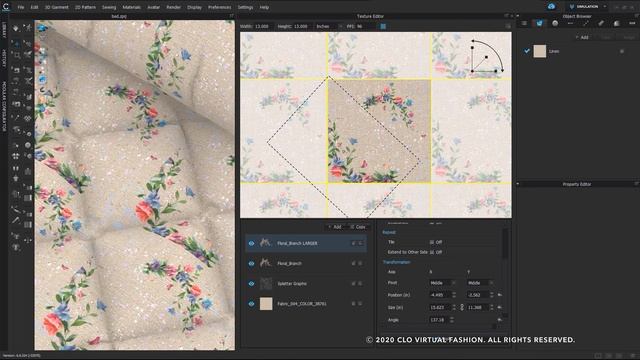Screen dimensions: 640x360
Task: Open the 2D Pattern menu
Action: click(x=85, y=7)
